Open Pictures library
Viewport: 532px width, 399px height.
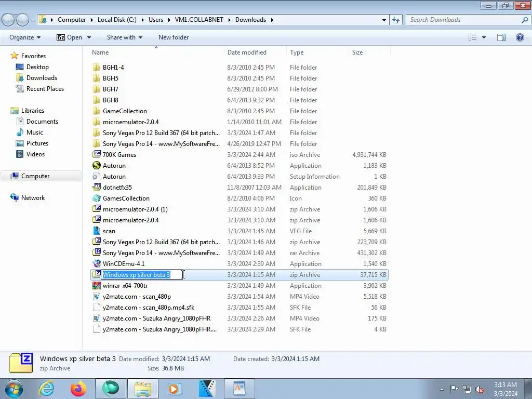[37, 143]
